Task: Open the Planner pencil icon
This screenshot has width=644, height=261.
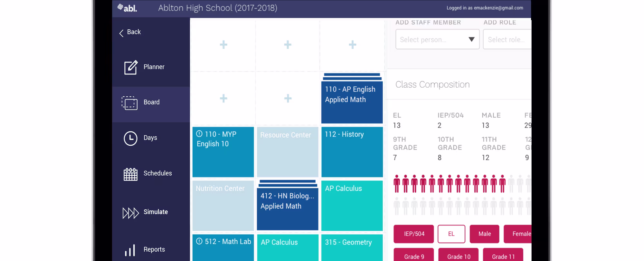Action: 131,67
